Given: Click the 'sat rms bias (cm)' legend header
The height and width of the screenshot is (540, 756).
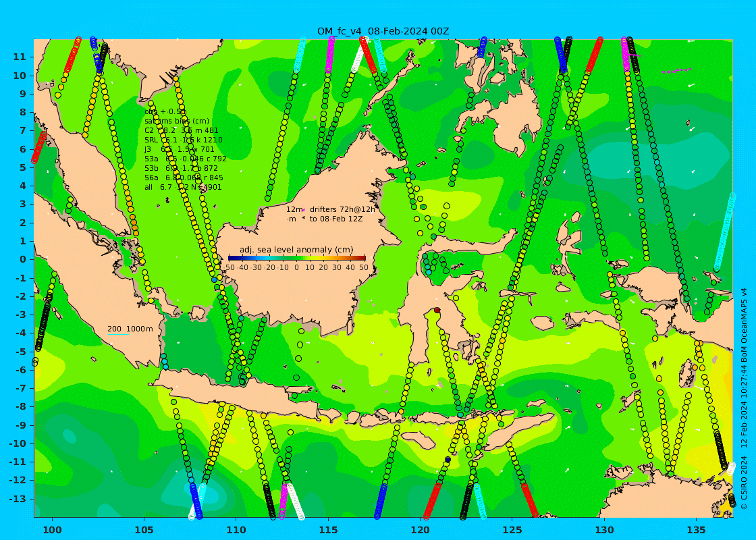Looking at the screenshot, I should click(177, 121).
